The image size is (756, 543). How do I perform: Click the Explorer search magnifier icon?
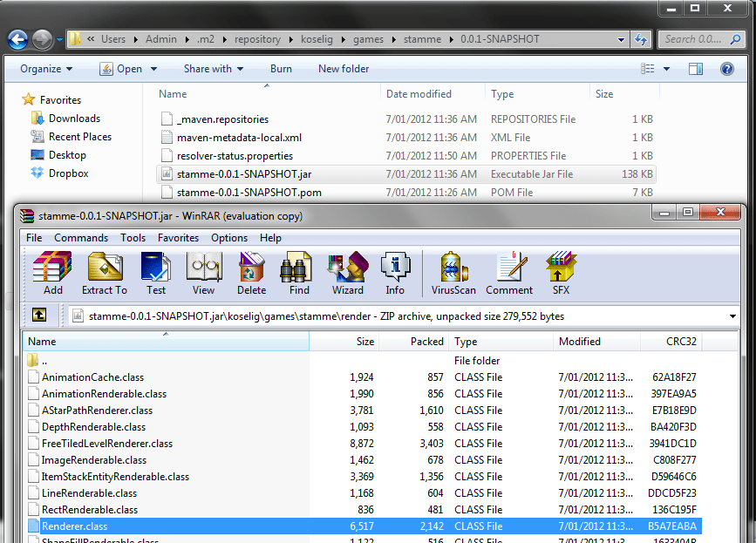[735, 39]
